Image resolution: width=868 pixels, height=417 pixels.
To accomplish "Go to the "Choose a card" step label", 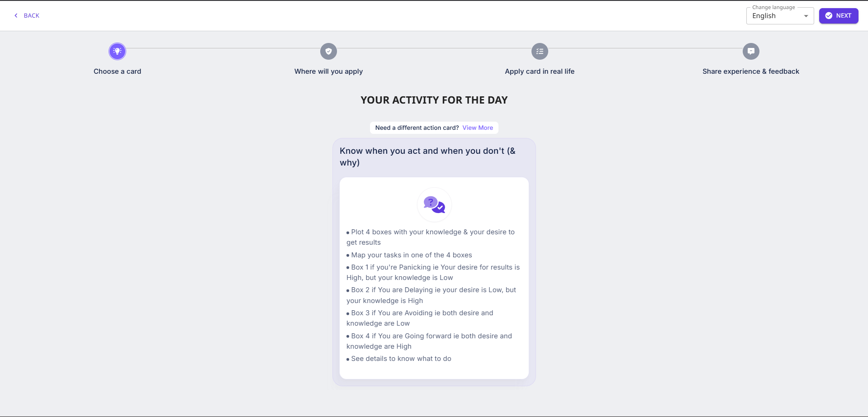I will click(x=118, y=71).
